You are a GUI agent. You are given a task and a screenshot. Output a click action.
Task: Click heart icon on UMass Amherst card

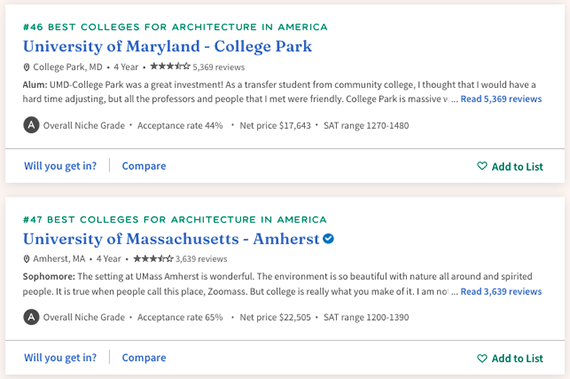point(482,358)
